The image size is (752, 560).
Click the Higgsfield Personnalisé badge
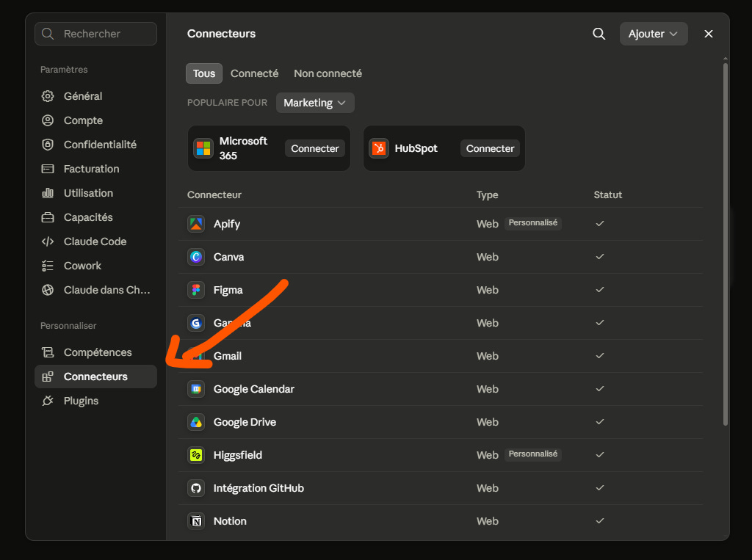(x=533, y=454)
